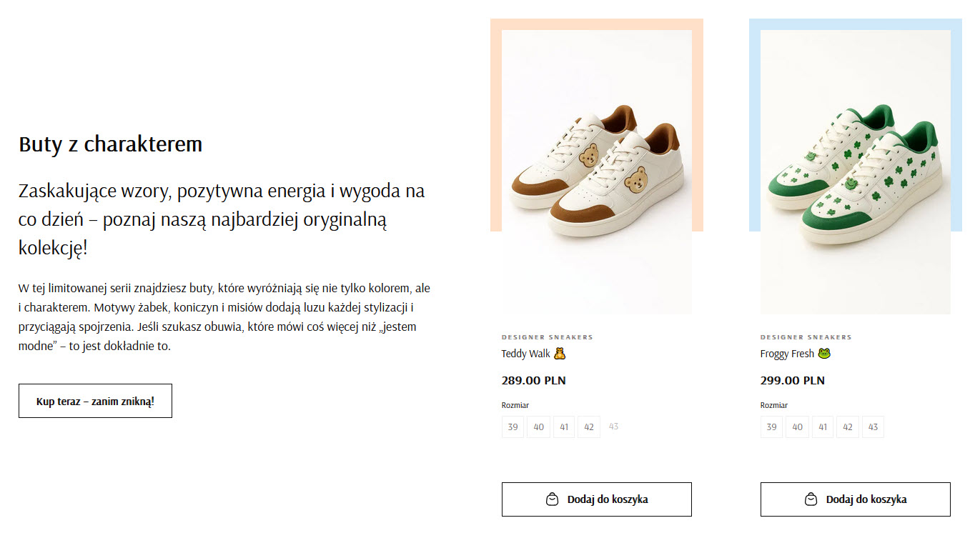Select size 43 for Froggy Fresh sneakers
980x548 pixels.
[x=873, y=427]
